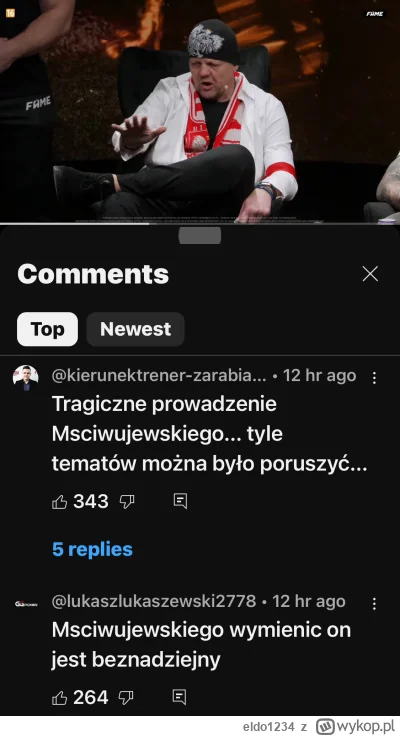Dislike the lukaszlukaszewski2778 comment

(x=126, y=698)
